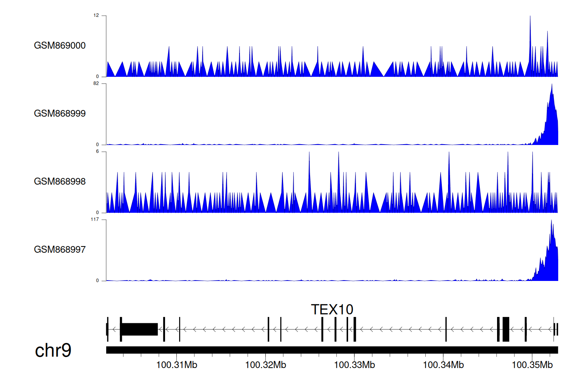Click the y-axis maximum value 117
This screenshot has width=588, height=384.
click(x=95, y=219)
